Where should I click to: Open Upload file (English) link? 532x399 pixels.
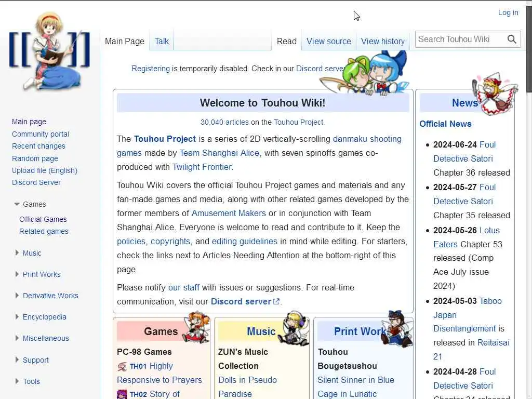pyautogui.click(x=45, y=170)
